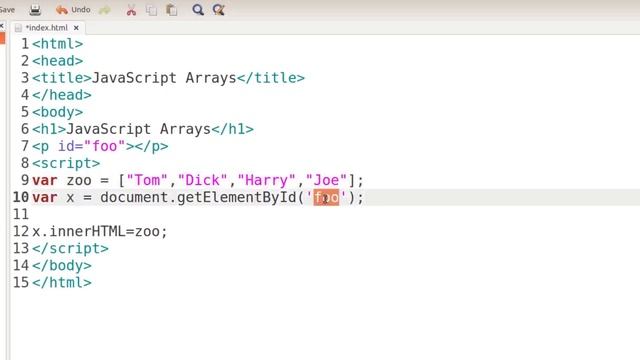Click the </head> closing tag
Screen dimensions: 640x360
[62, 95]
